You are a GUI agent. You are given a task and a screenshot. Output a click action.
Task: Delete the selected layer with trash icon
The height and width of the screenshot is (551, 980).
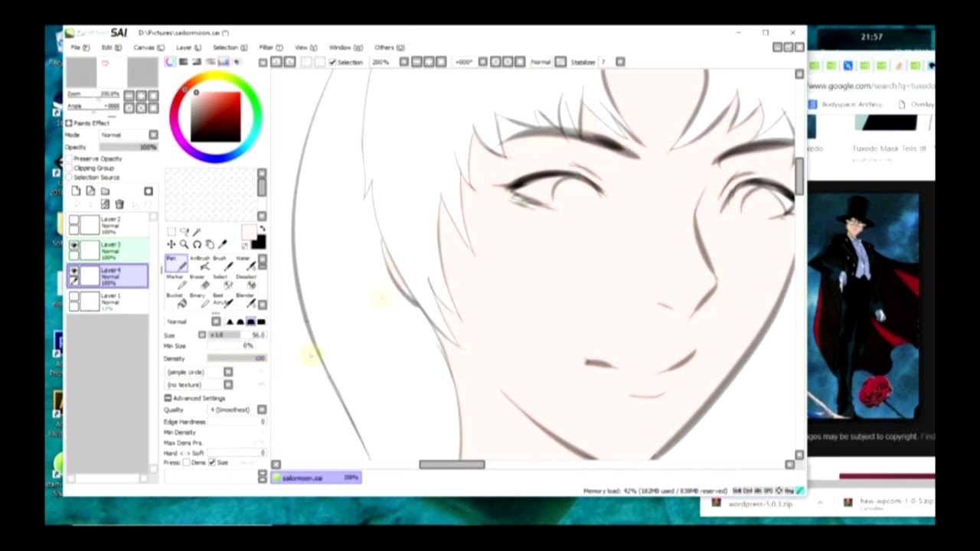(119, 204)
